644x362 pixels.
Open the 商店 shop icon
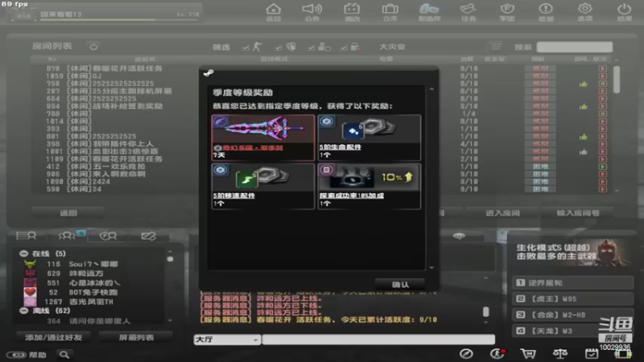pos(352,12)
